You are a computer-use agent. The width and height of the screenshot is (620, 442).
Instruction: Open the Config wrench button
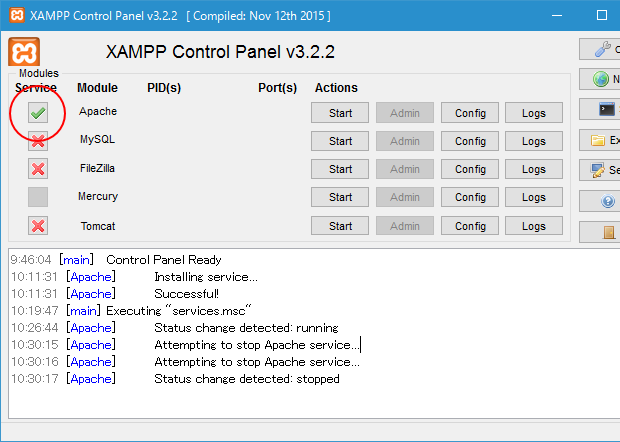pyautogui.click(x=601, y=49)
